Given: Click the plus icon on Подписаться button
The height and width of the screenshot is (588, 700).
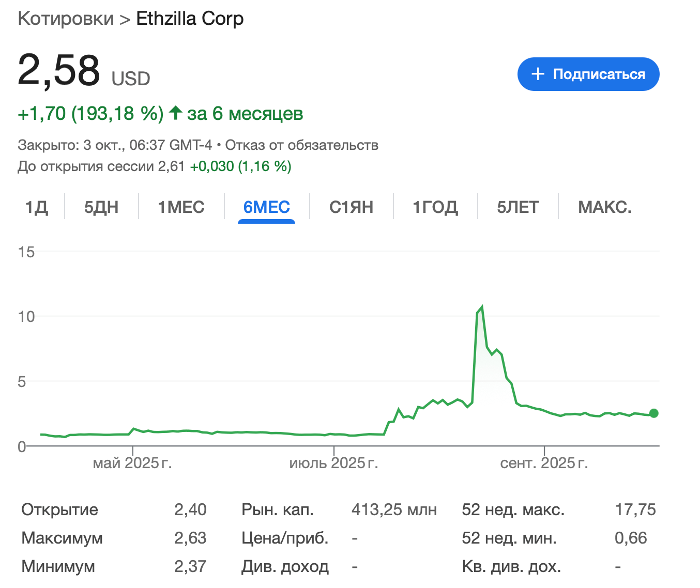Looking at the screenshot, I should [x=538, y=74].
